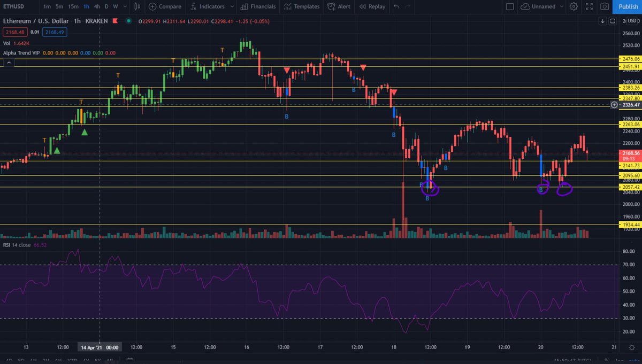Screen dimensions: 642x364
Task: Click the down arrow pane icon beside USD
Action: pyautogui.click(x=603, y=21)
